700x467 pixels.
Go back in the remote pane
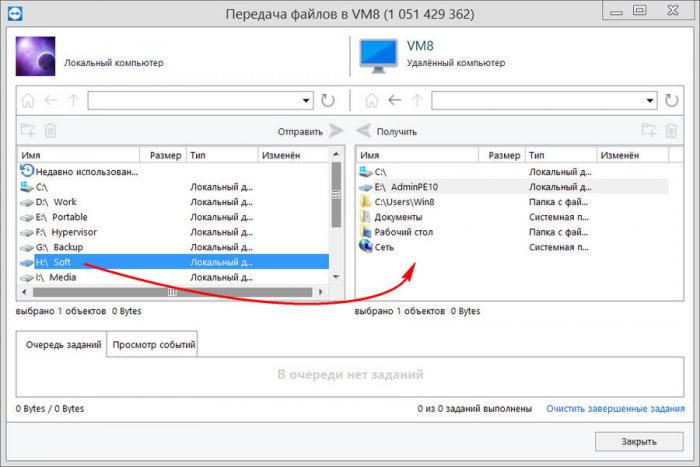395,100
